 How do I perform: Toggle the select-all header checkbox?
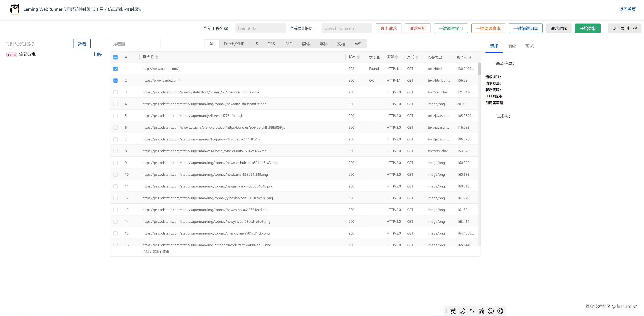click(x=116, y=57)
